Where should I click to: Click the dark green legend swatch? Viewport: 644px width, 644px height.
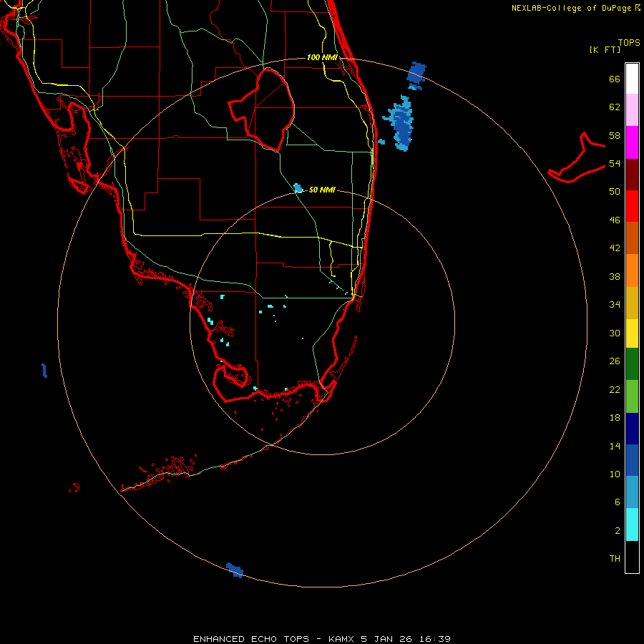coord(632,364)
